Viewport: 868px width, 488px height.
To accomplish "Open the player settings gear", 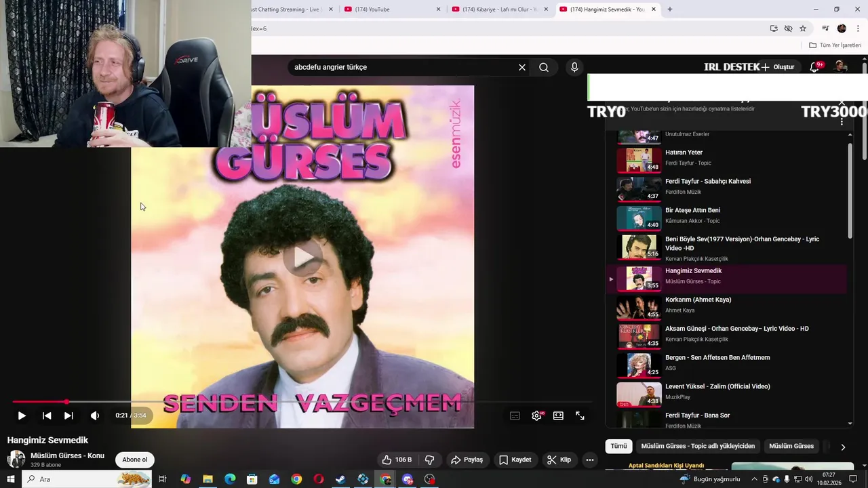I will coord(536,415).
